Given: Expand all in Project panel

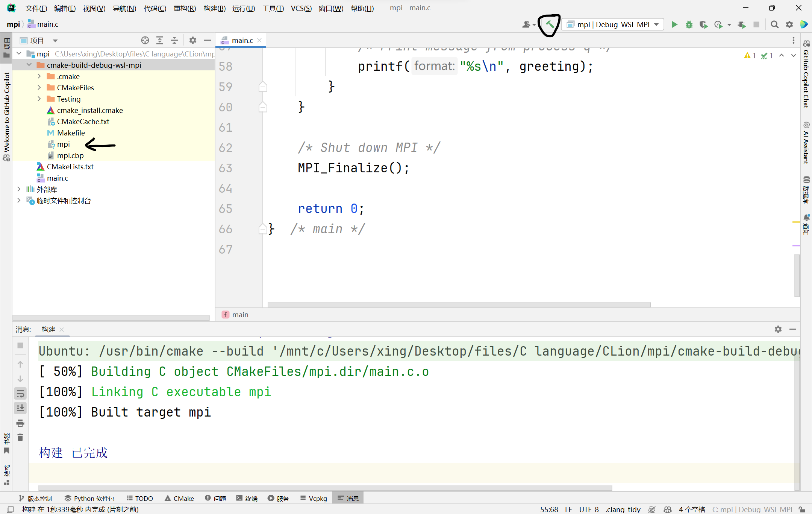Looking at the screenshot, I should click(160, 40).
